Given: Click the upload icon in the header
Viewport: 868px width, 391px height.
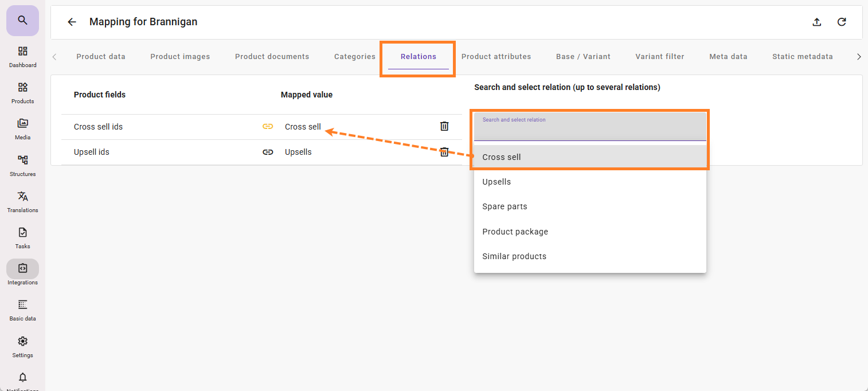Looking at the screenshot, I should pyautogui.click(x=817, y=22).
